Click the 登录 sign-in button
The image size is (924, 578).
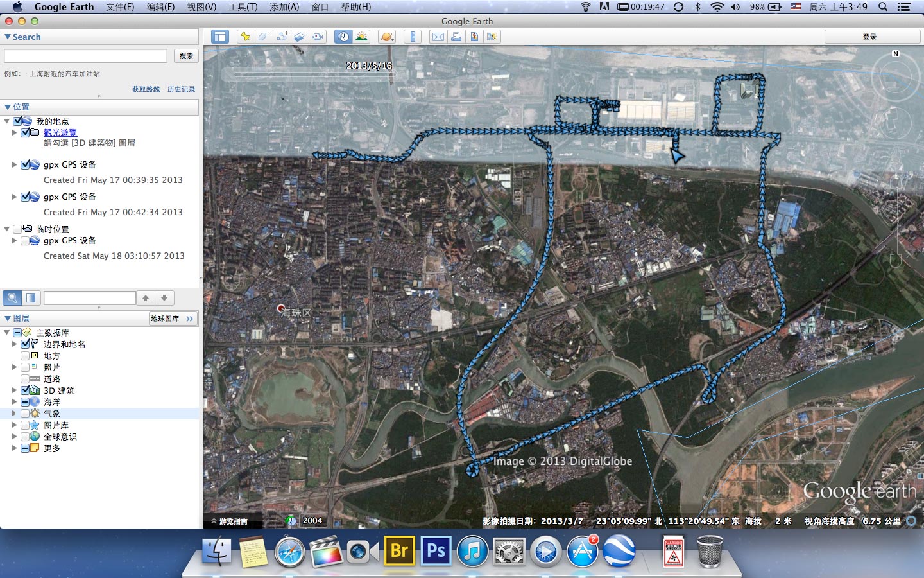point(870,37)
